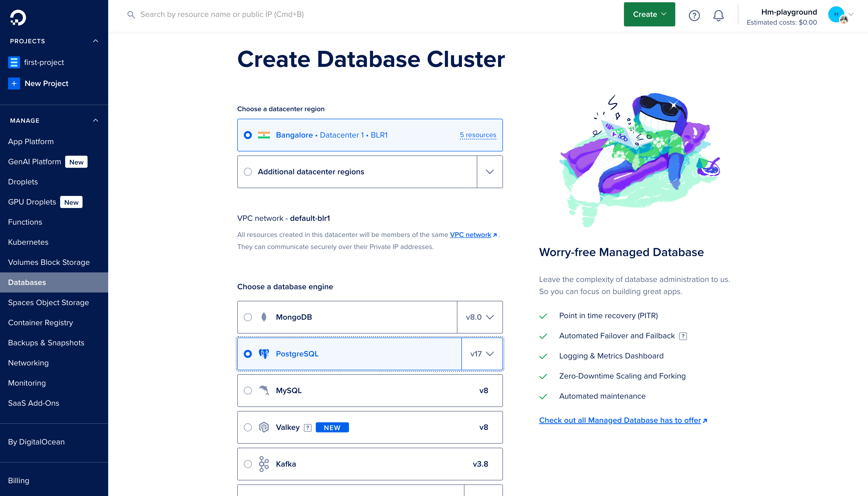Click the 5 resources link

(478, 135)
